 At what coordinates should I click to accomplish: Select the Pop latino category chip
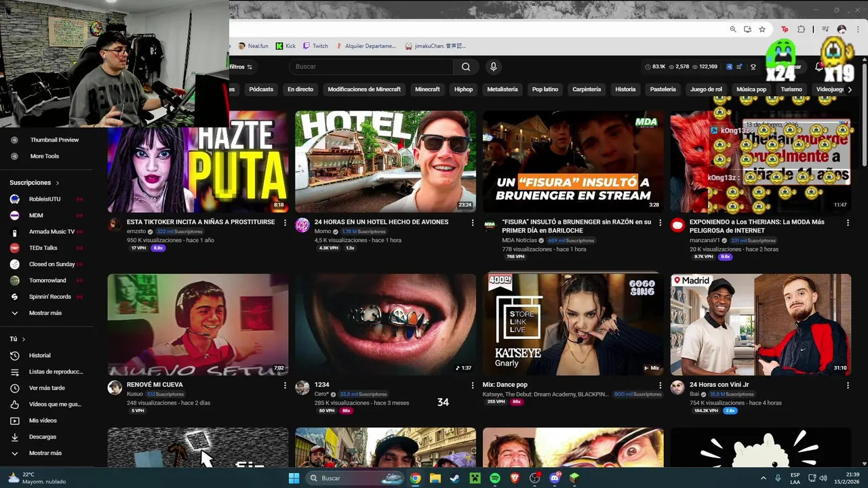545,89
